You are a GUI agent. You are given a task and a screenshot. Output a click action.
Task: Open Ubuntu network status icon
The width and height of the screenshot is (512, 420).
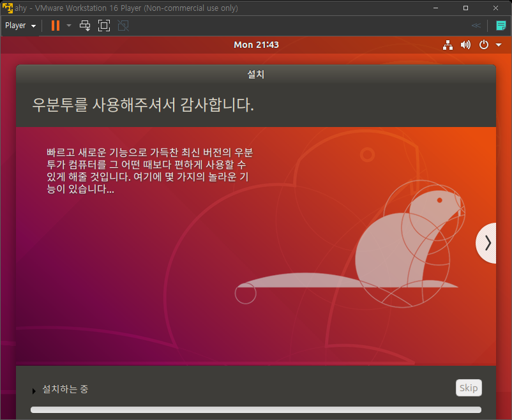click(x=448, y=45)
